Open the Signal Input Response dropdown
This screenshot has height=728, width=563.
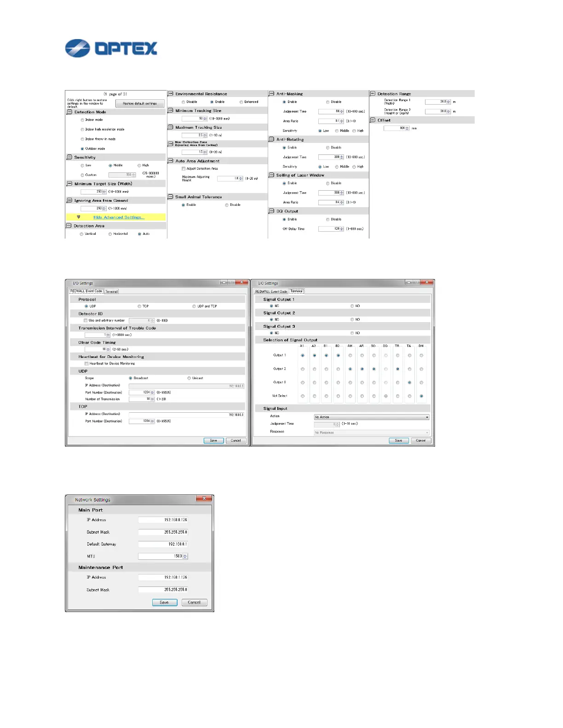[x=372, y=432]
